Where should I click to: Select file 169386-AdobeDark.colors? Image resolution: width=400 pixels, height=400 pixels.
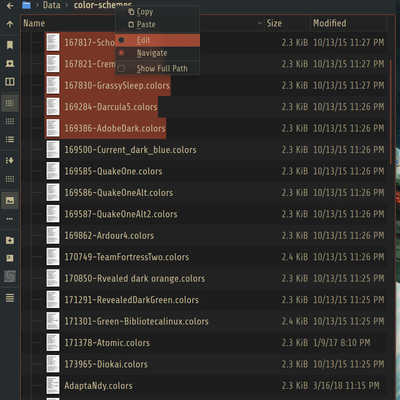pyautogui.click(x=115, y=128)
